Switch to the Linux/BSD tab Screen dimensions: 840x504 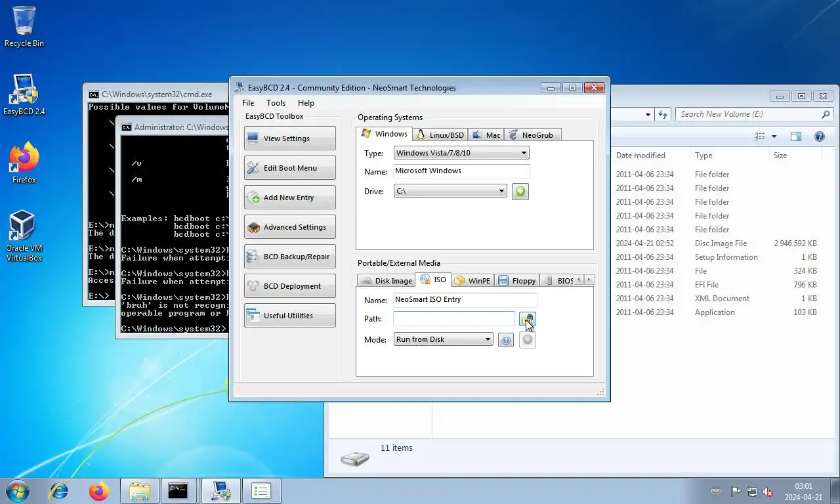point(440,135)
